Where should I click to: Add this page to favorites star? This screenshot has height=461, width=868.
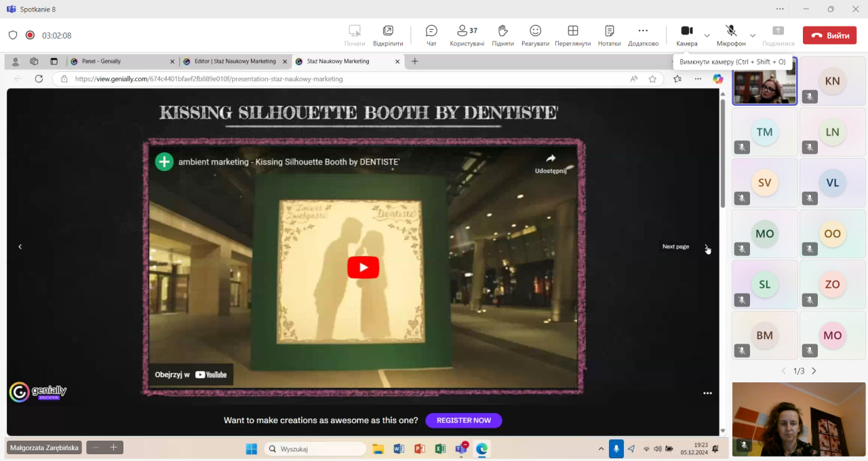pos(652,79)
